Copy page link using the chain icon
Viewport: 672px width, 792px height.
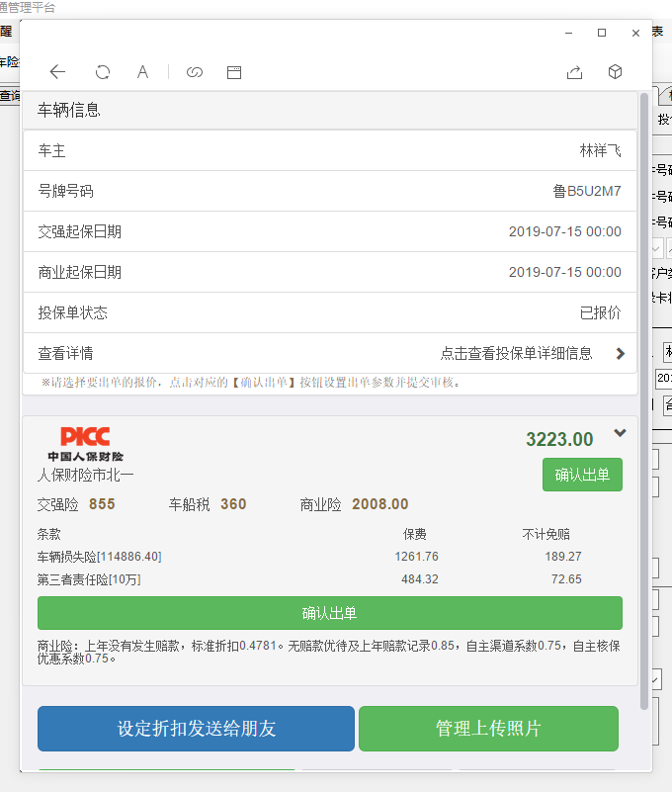(195, 72)
